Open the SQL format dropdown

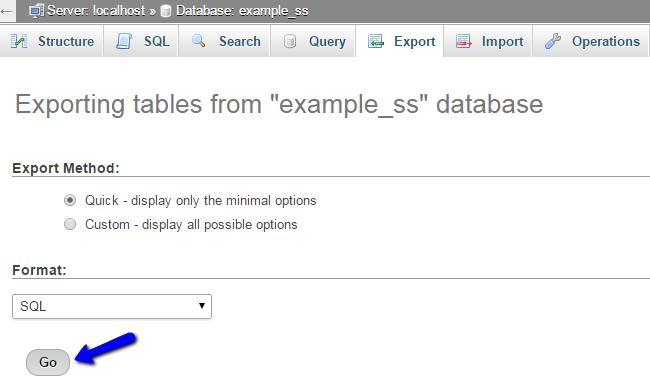pyautogui.click(x=112, y=307)
